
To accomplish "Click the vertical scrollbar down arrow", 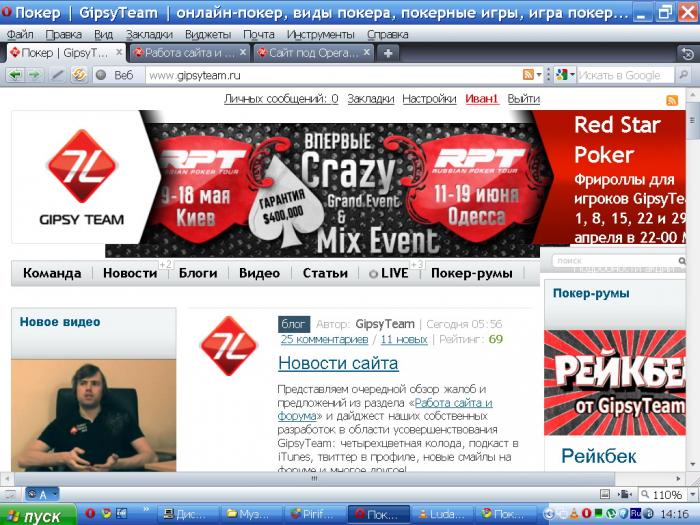I will [693, 465].
